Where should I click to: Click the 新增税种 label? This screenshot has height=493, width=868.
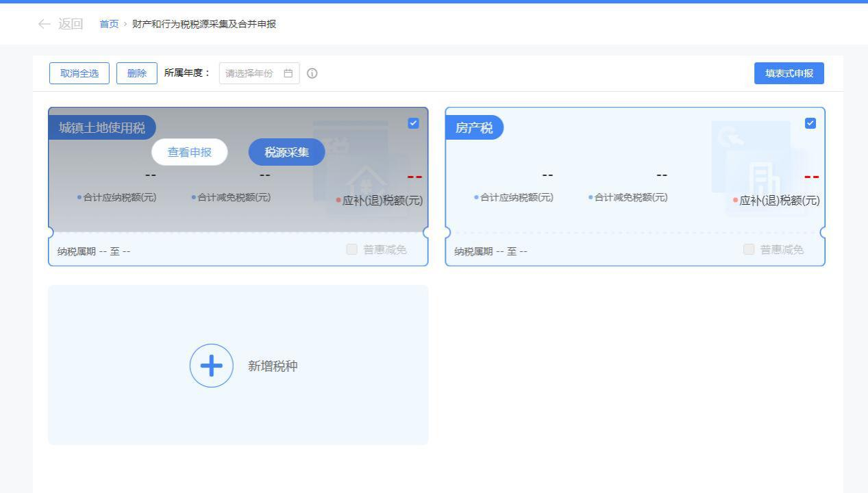tap(273, 366)
